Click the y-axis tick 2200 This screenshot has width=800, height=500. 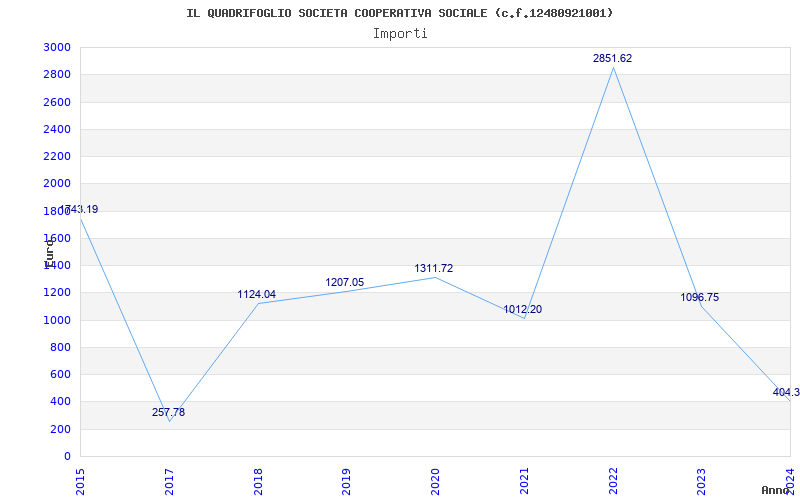57,156
